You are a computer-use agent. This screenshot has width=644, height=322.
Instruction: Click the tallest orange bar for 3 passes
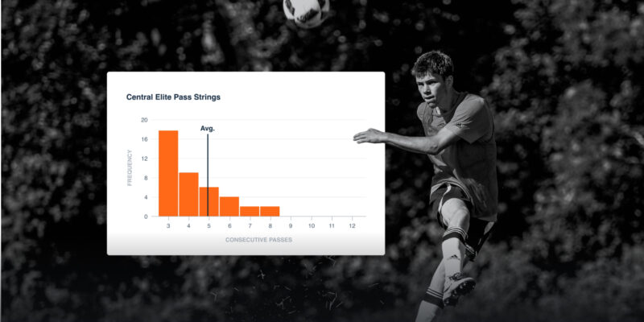point(168,173)
